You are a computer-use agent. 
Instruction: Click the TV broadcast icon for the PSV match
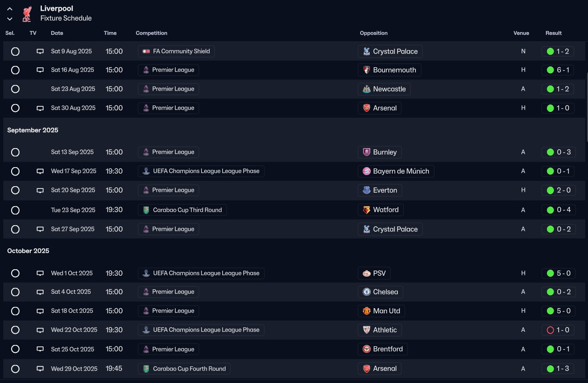40,273
